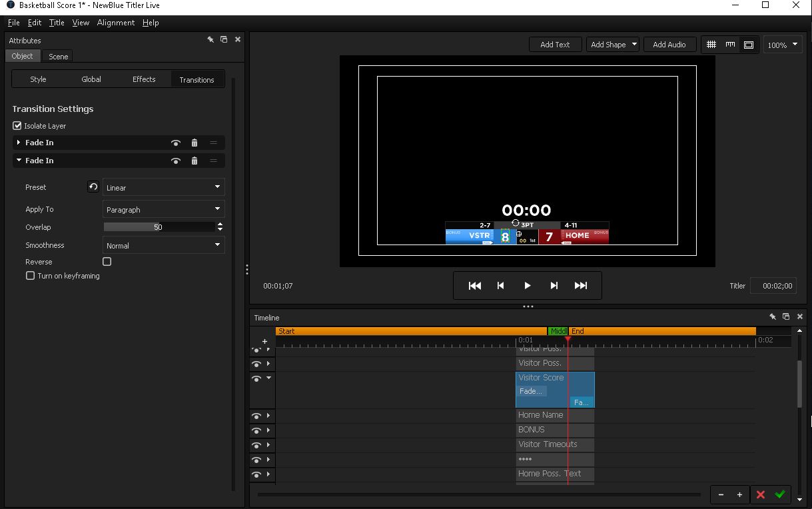Expand the collapsed Fade In transition

click(x=19, y=143)
